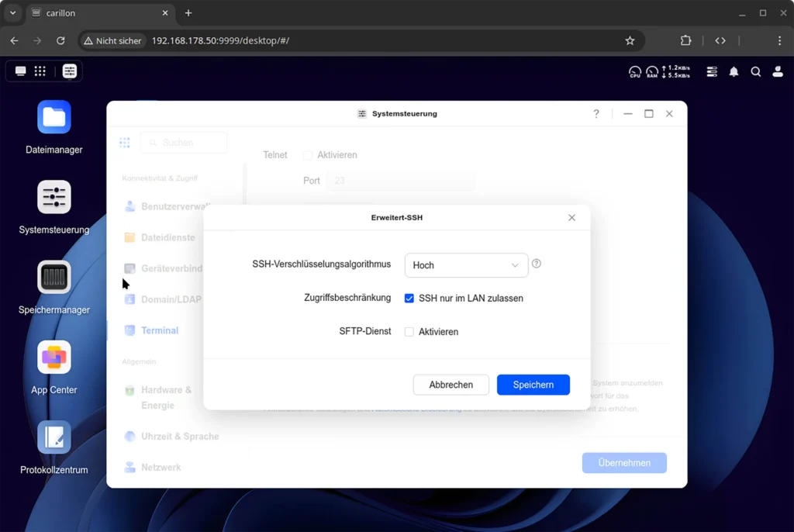
Task: Check the CPU usage monitor gauge
Action: point(634,71)
